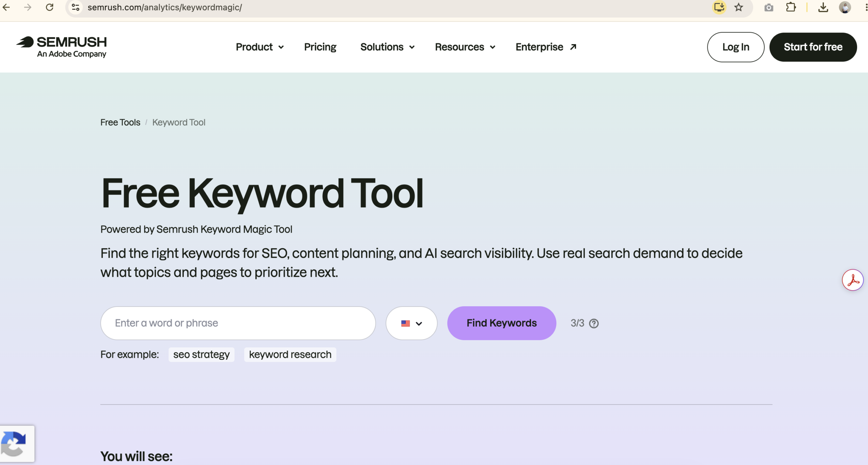Click the Log In button
868x465 pixels.
[735, 47]
